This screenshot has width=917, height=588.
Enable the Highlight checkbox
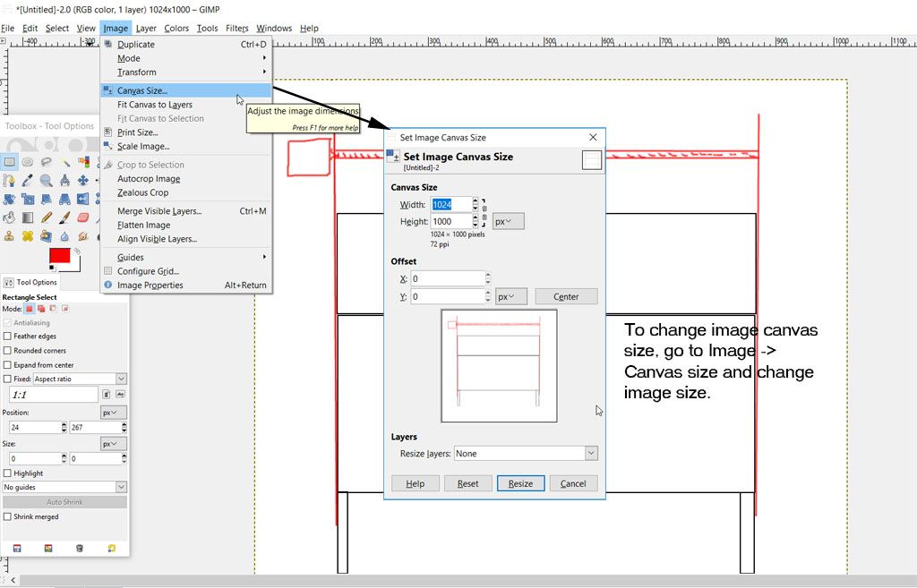7,473
